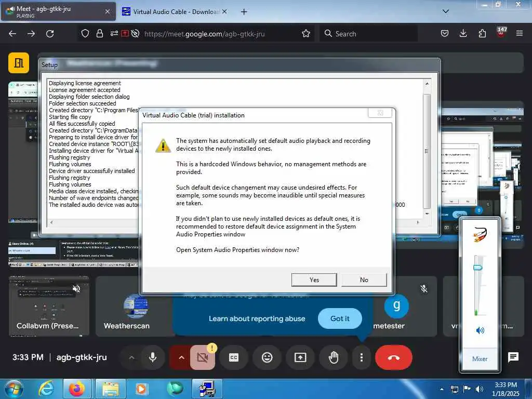Open Firefox application hamburger menu

[x=520, y=33]
